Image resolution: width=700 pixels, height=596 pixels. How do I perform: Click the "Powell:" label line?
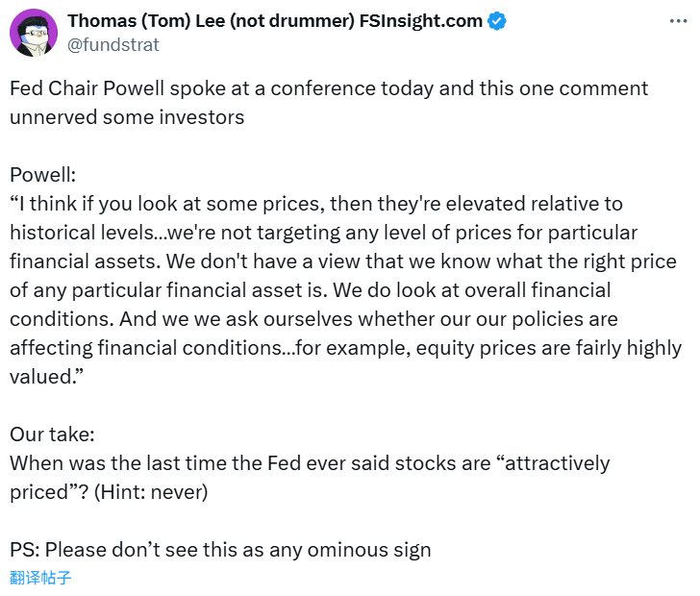coord(42,175)
